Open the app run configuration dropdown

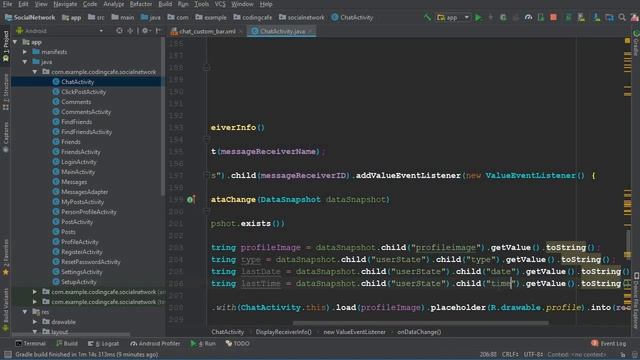[x=453, y=18]
